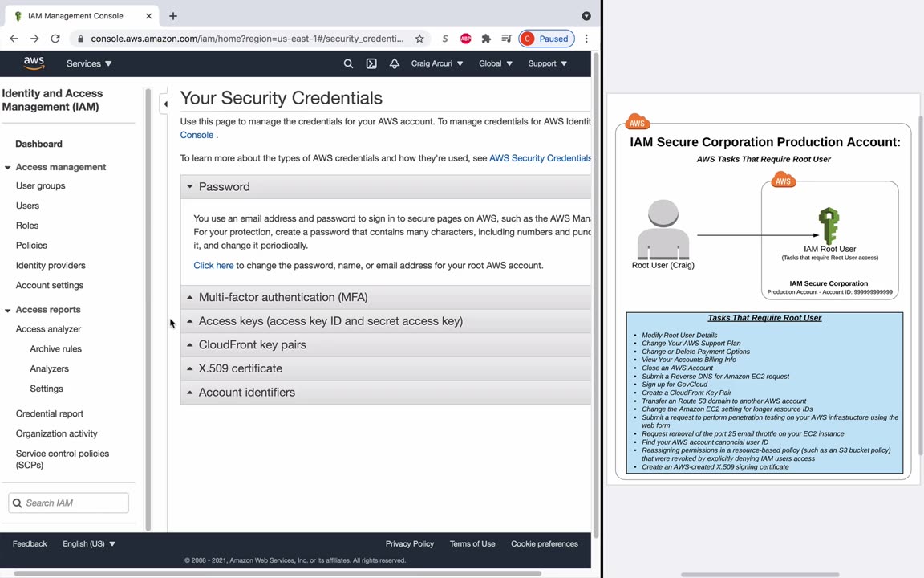Open Terms of Use link
The image size is (924, 578).
[x=472, y=543]
